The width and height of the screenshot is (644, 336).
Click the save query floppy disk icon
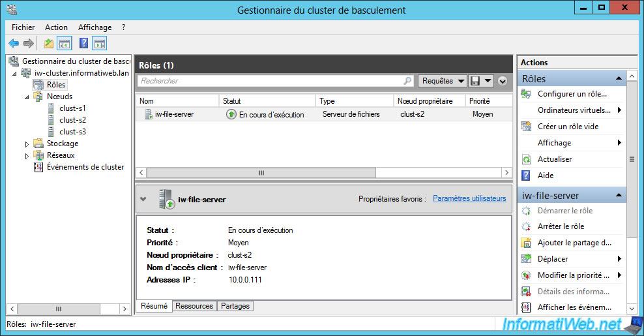click(475, 81)
